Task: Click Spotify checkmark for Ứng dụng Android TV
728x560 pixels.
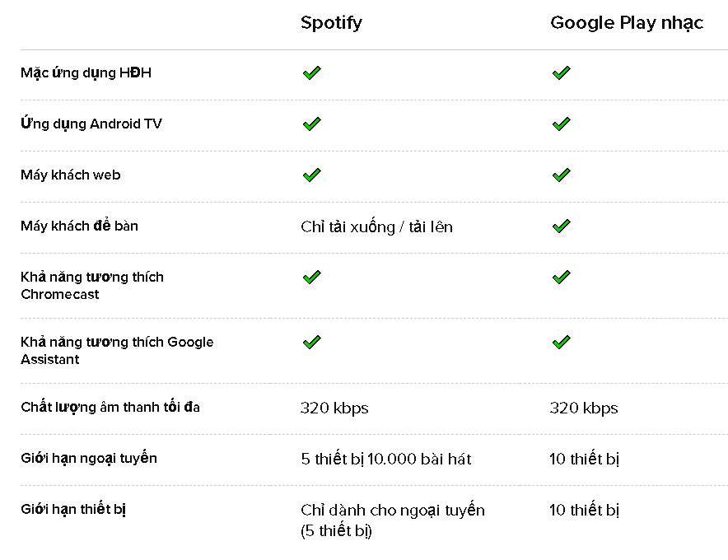Action: (x=310, y=124)
